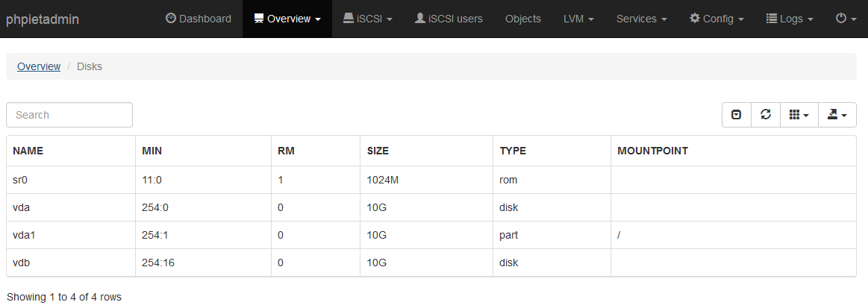Click the toggle pagination icon button
The width and height of the screenshot is (868, 308).
(x=736, y=115)
